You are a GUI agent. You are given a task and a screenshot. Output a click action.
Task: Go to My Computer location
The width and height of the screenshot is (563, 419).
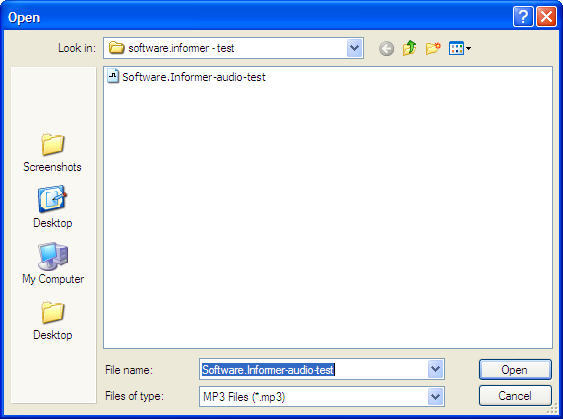click(x=53, y=264)
